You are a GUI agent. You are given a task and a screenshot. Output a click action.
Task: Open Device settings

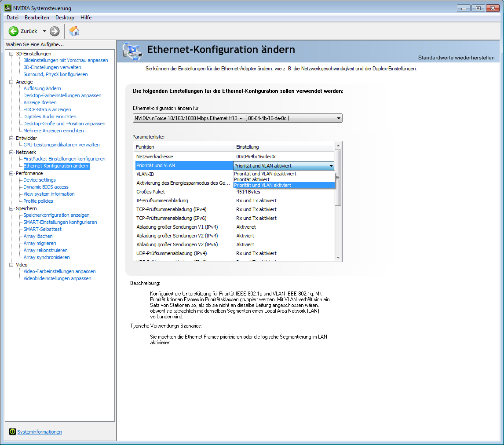point(40,180)
